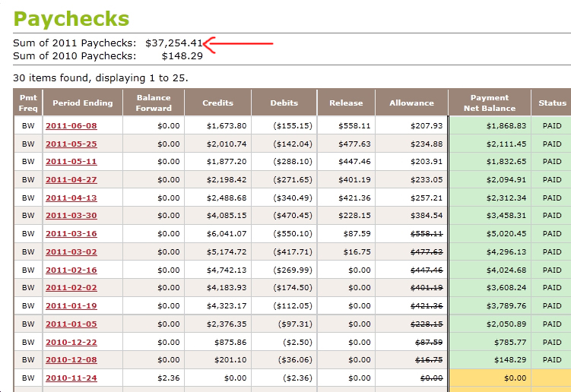Click the $37,254.41 sum of 2011 paychecks
Viewport: 571px width, 392px height.
[173, 43]
